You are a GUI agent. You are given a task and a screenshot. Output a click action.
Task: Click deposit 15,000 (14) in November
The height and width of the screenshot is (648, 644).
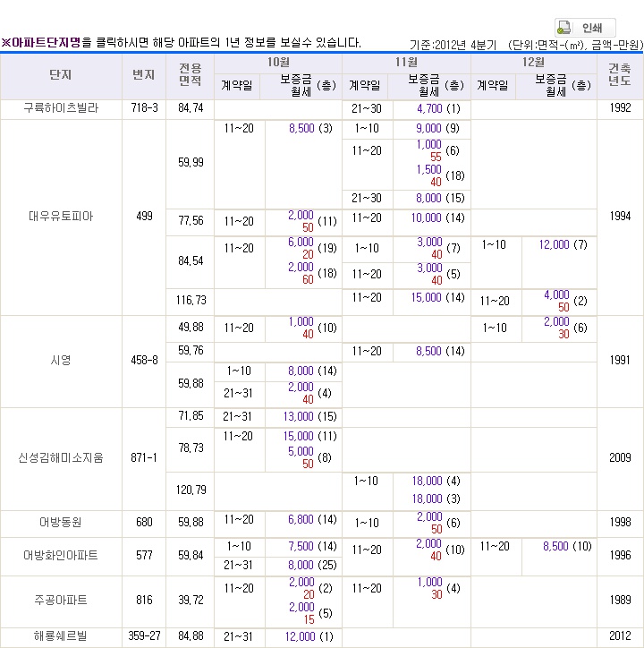[437, 297]
